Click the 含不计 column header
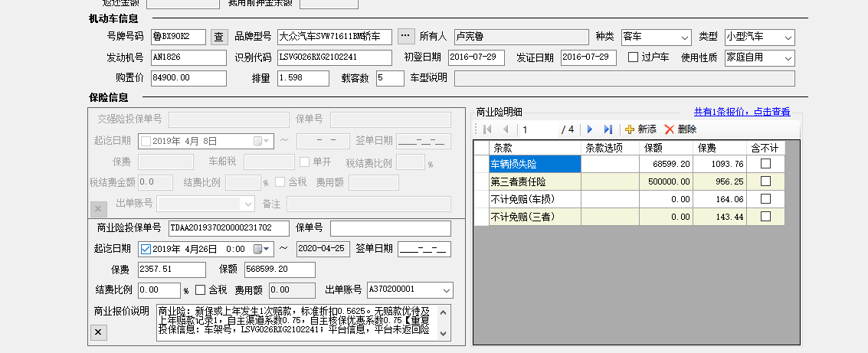Viewport: 868px width, 353px height. (765, 148)
